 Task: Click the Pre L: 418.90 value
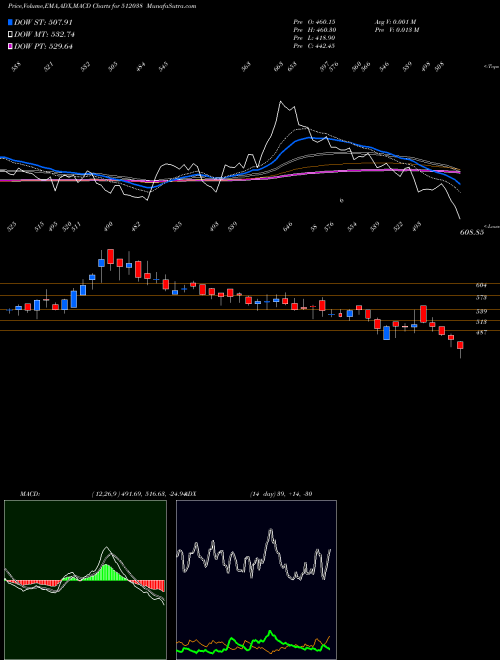(314, 38)
